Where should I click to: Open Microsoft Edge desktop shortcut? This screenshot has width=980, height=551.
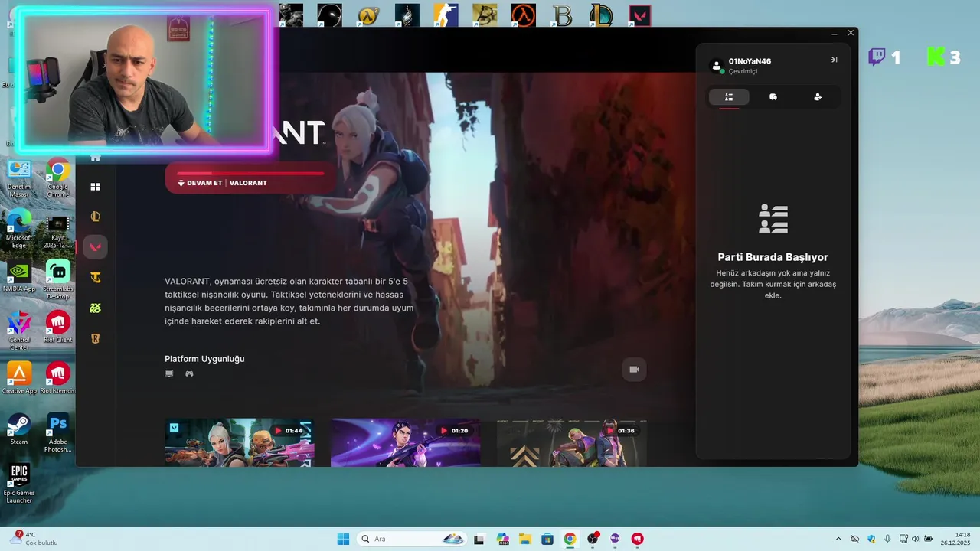point(19,229)
